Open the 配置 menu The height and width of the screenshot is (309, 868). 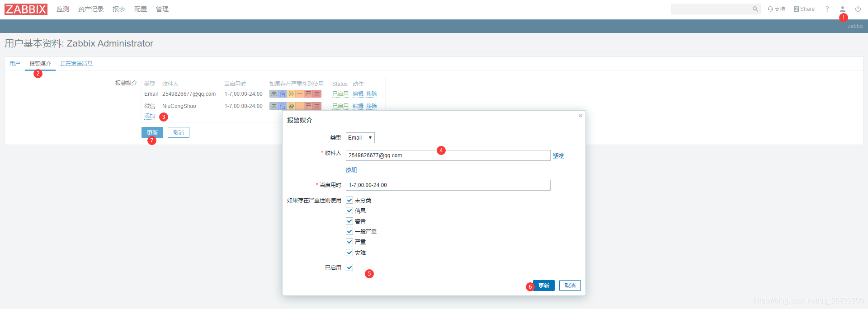point(141,9)
